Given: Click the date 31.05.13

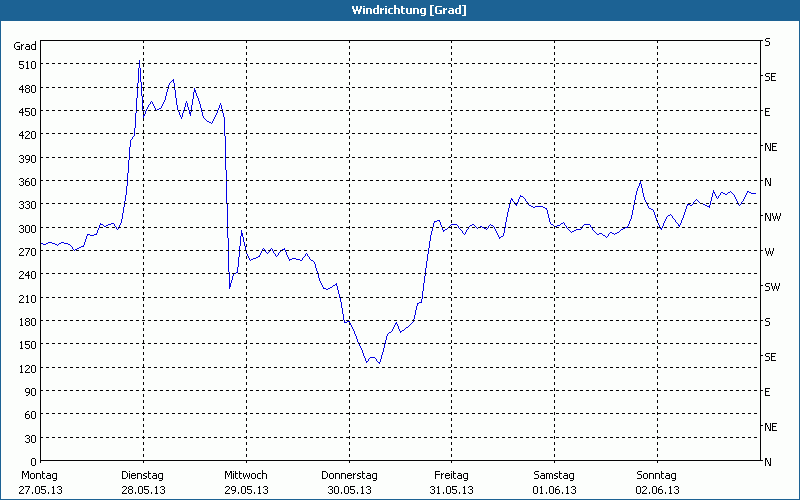Looking at the screenshot, I should tap(452, 490).
